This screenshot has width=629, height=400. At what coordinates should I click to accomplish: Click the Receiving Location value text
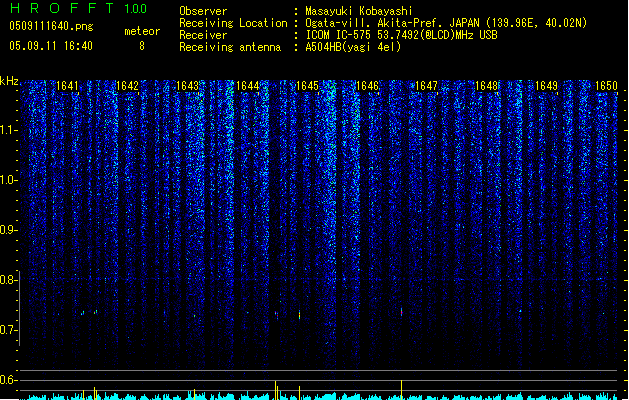point(446,23)
